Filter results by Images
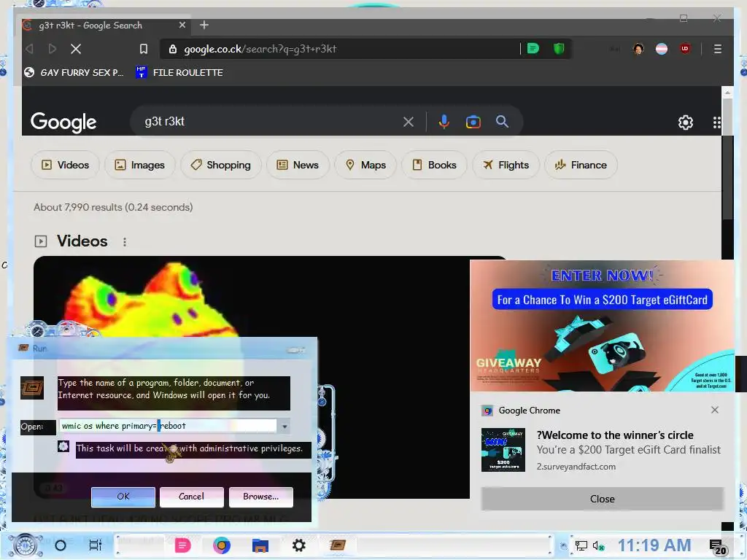This screenshot has width=747, height=560. click(x=139, y=165)
